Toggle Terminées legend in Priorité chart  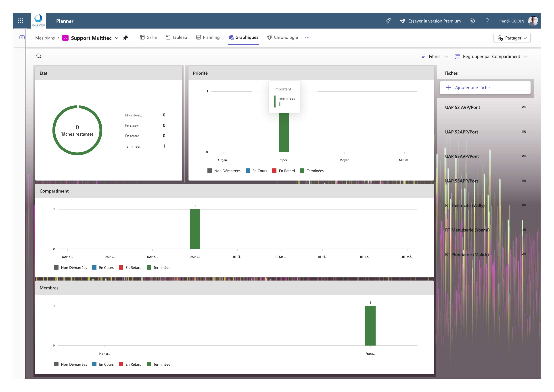[311, 171]
